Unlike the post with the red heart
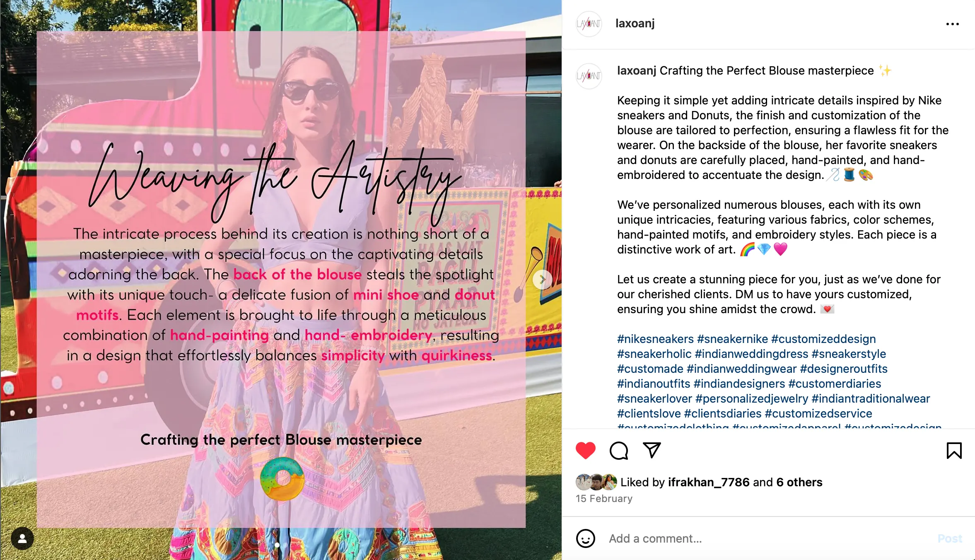Viewport: 975px width, 560px height. pyautogui.click(x=585, y=451)
